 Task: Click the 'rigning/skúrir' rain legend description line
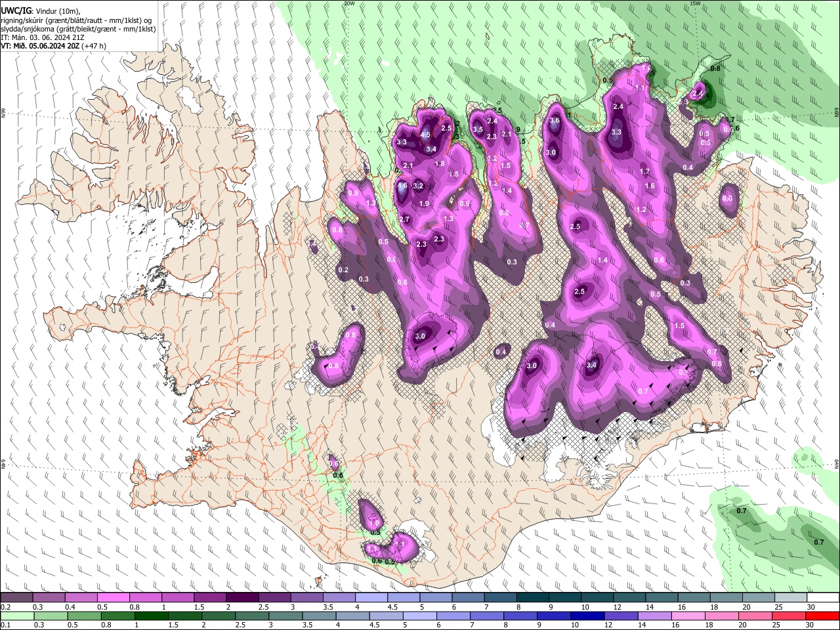pos(76,20)
